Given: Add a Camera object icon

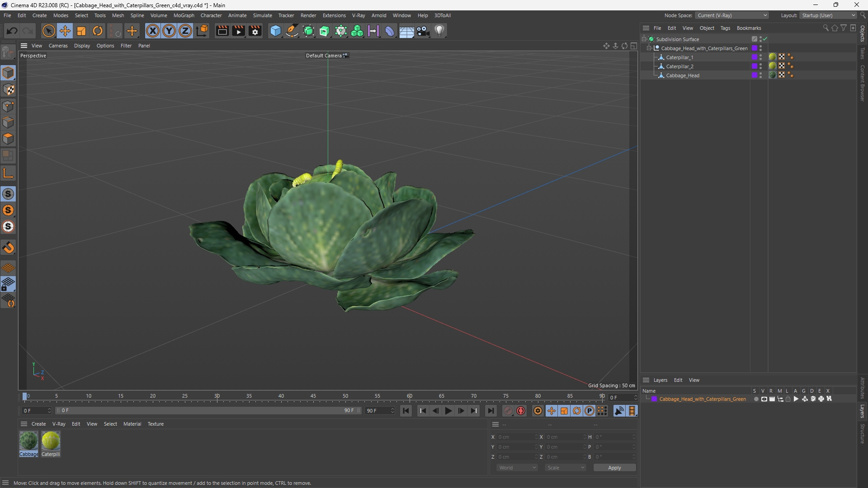Looking at the screenshot, I should click(x=423, y=31).
